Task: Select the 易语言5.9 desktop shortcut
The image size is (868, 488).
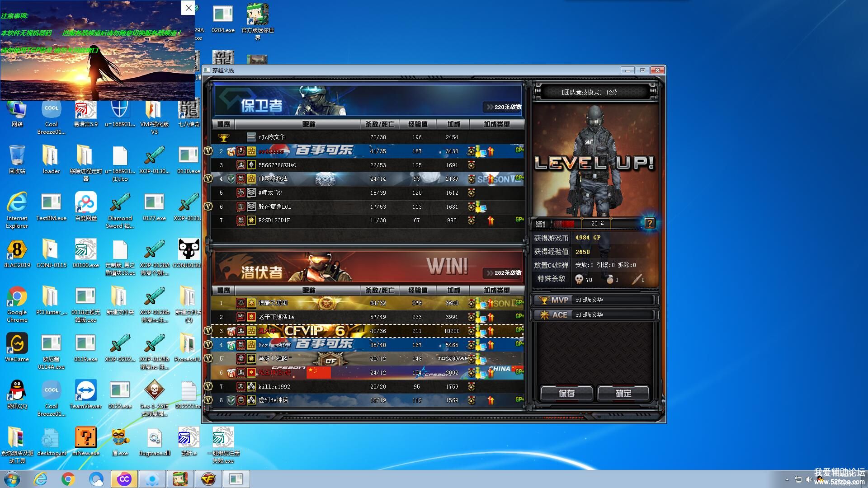Action: pyautogui.click(x=86, y=113)
